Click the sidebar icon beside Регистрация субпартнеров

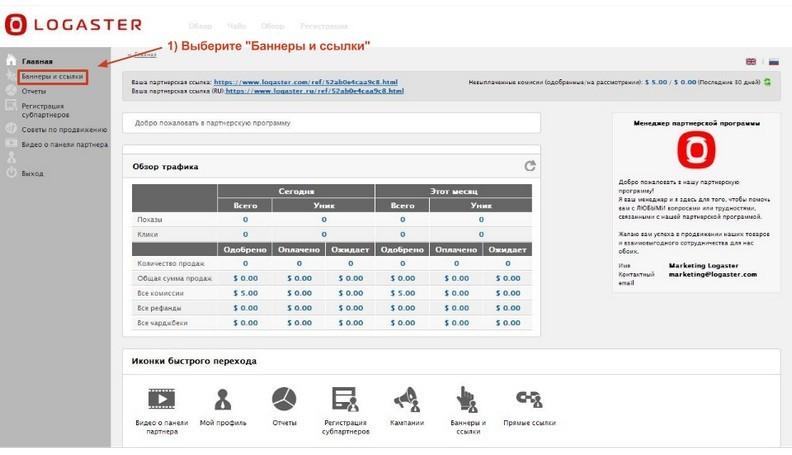click(11, 106)
